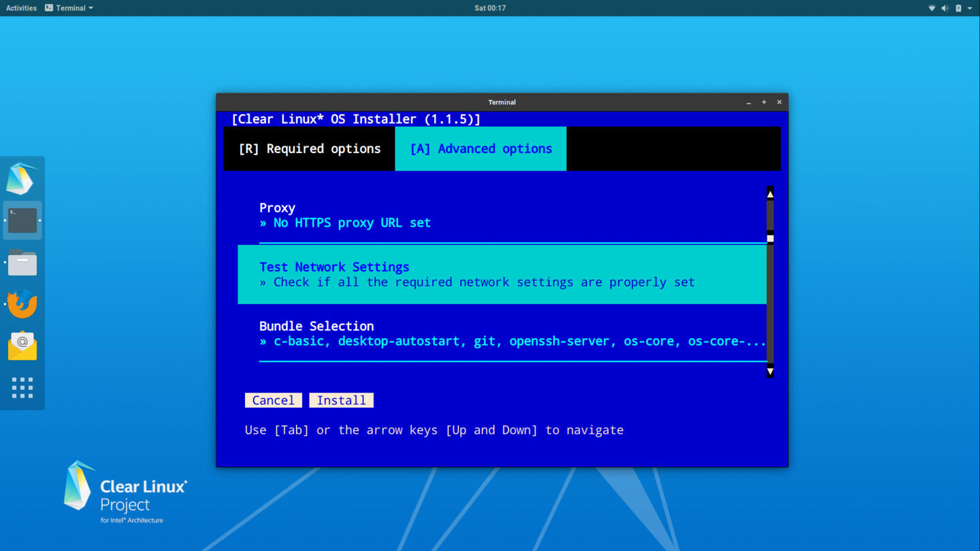Image resolution: width=980 pixels, height=551 pixels.
Task: Switch to the Required options tab
Action: click(310, 148)
